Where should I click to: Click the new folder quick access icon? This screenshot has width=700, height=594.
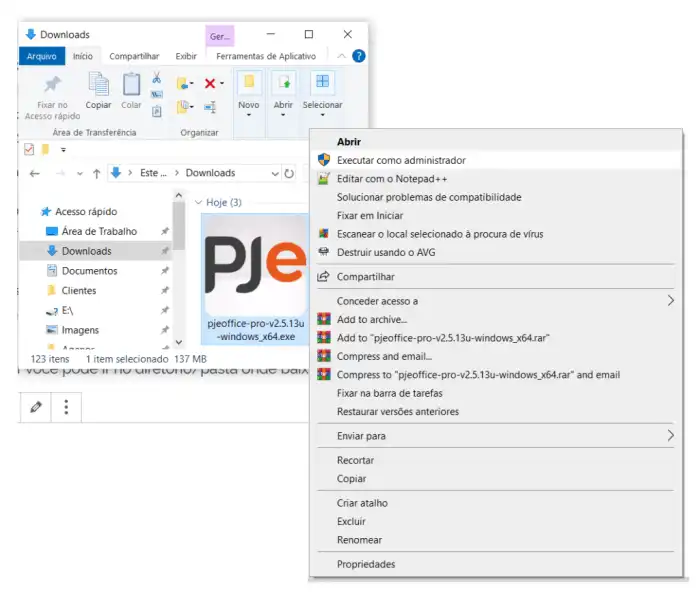45,149
